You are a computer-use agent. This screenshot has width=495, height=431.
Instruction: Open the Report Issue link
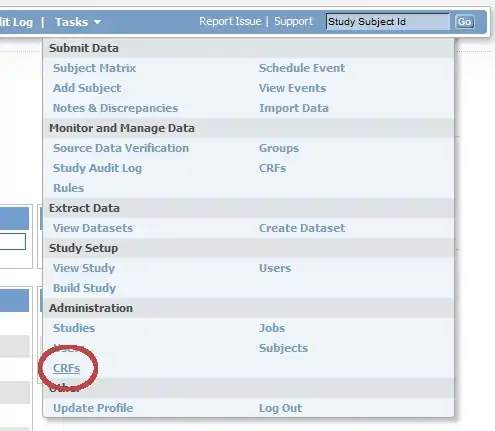230,21
